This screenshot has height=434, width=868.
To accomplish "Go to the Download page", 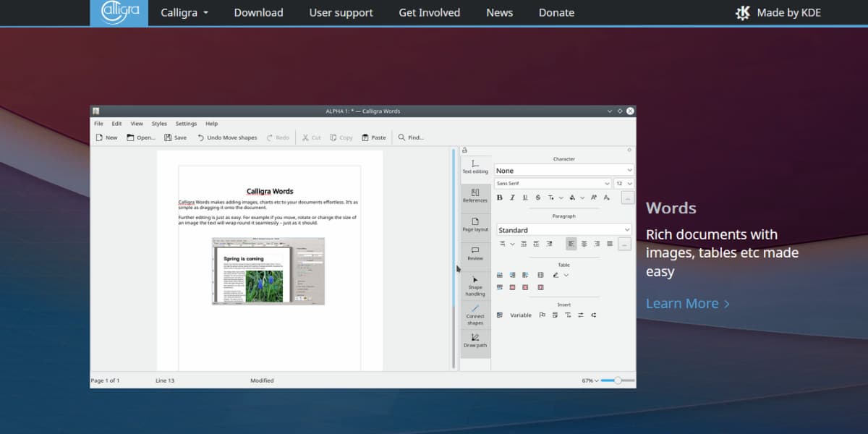I will [x=258, y=12].
